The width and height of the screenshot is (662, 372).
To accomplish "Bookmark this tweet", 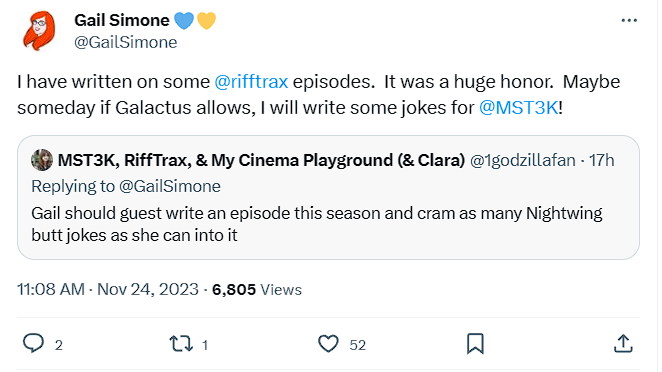I will 475,344.
